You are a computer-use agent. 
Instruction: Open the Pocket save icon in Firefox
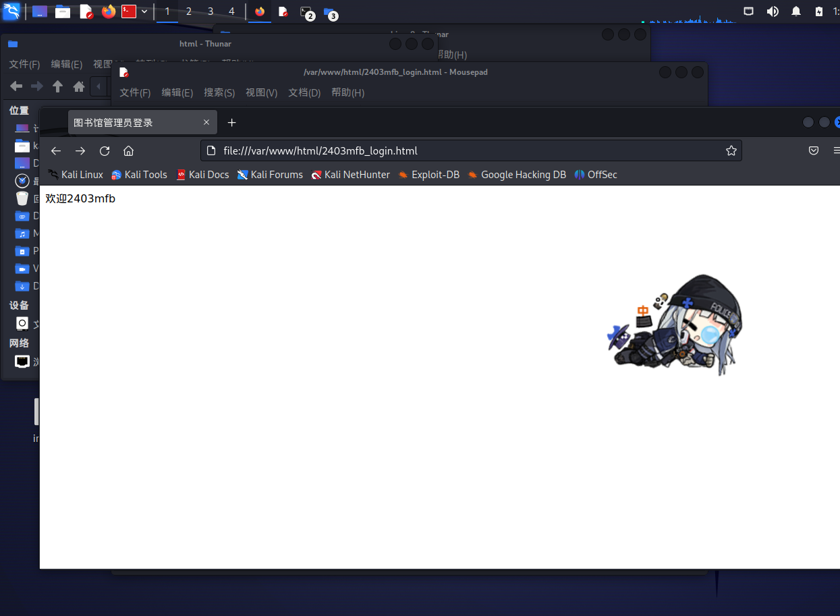point(814,150)
